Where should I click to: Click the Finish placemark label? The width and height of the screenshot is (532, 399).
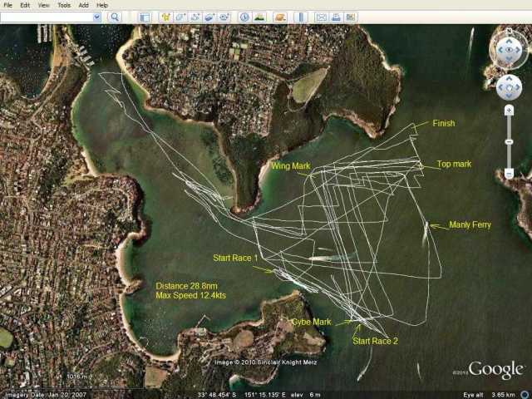[x=444, y=123]
